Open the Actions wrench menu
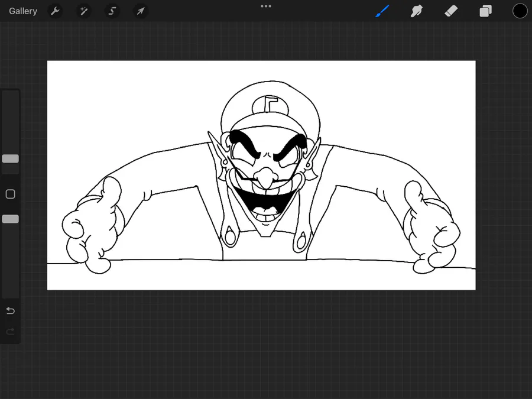 pyautogui.click(x=55, y=11)
